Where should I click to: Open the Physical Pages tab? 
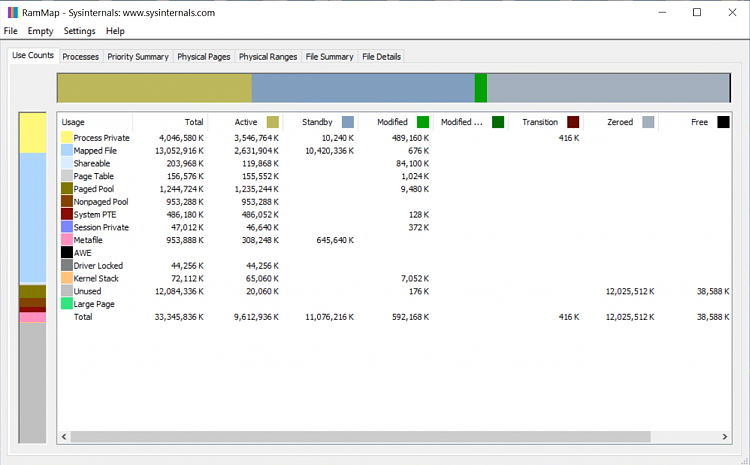tap(204, 57)
